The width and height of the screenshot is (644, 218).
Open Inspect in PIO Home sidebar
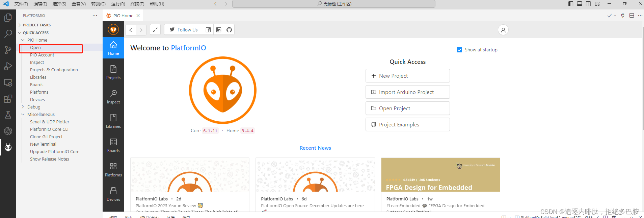pyautogui.click(x=113, y=97)
